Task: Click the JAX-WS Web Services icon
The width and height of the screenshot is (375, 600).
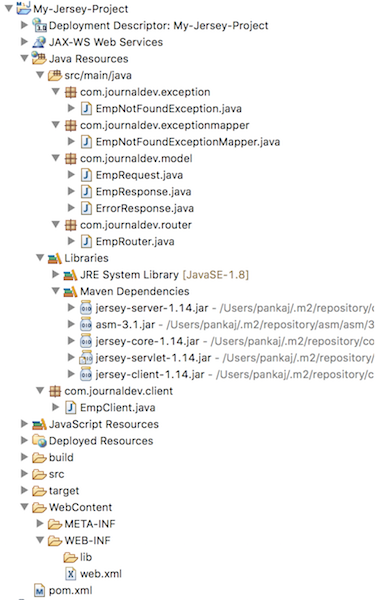Action: pyautogui.click(x=39, y=42)
